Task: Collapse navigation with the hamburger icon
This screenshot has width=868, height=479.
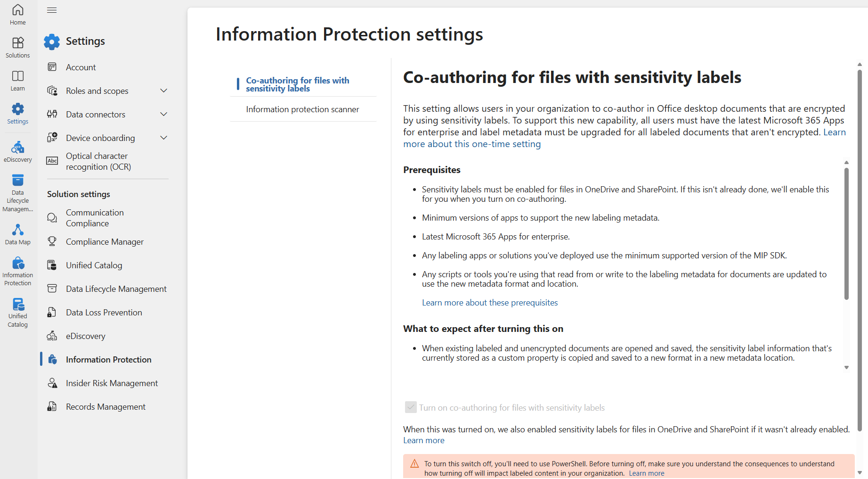Action: tap(52, 10)
